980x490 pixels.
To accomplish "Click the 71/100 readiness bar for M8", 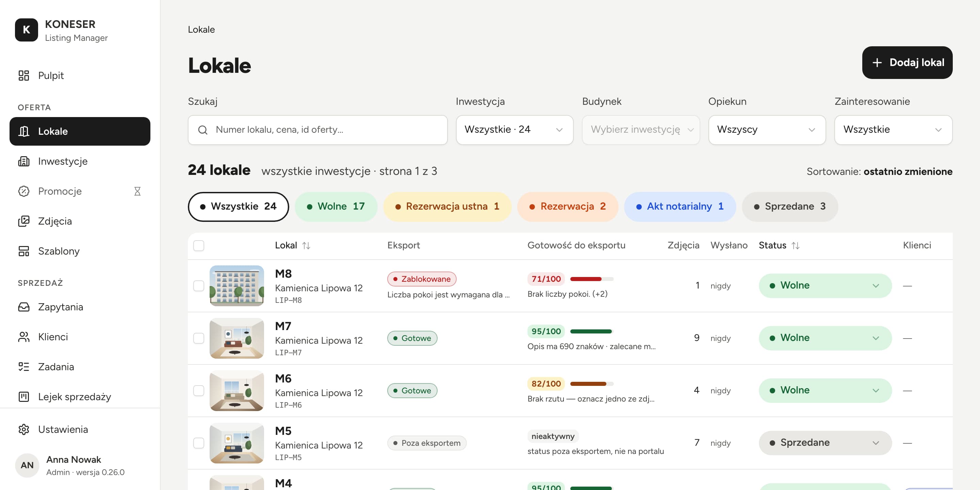I will click(x=592, y=279).
